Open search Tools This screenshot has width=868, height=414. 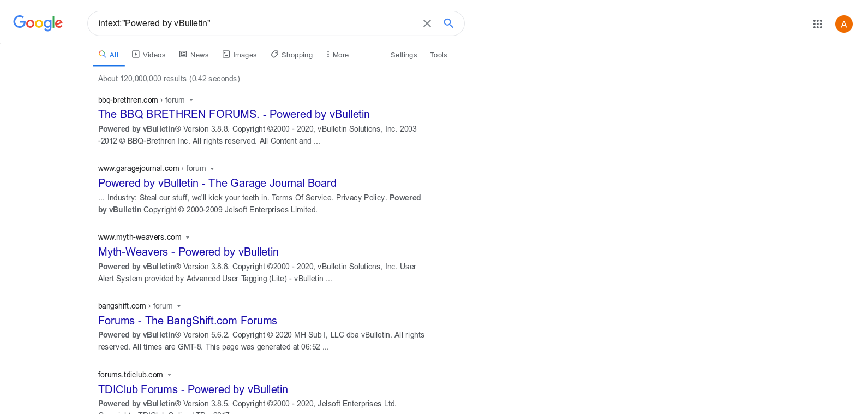[x=438, y=55]
